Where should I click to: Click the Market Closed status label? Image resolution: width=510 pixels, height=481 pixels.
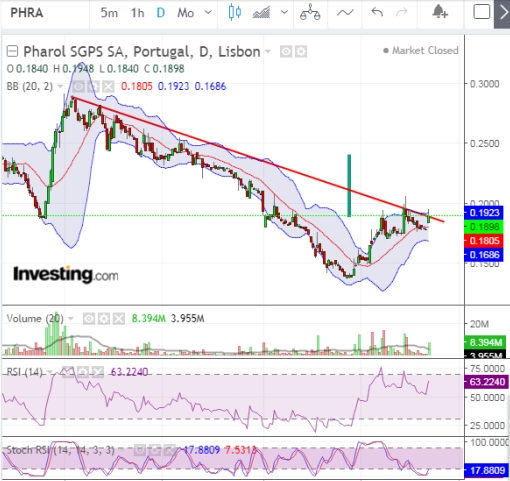pos(421,51)
